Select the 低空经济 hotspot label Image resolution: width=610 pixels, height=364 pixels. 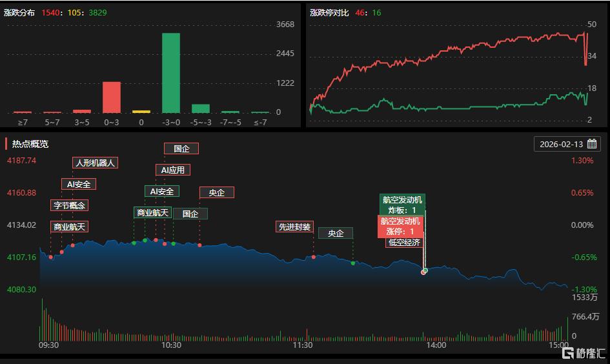point(404,243)
